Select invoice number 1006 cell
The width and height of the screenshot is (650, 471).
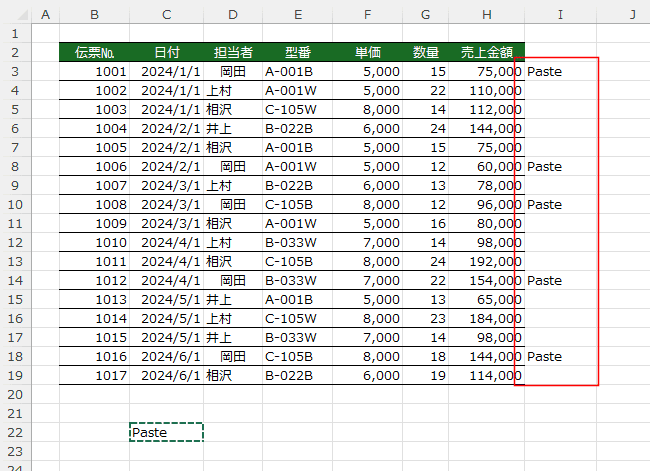point(95,167)
